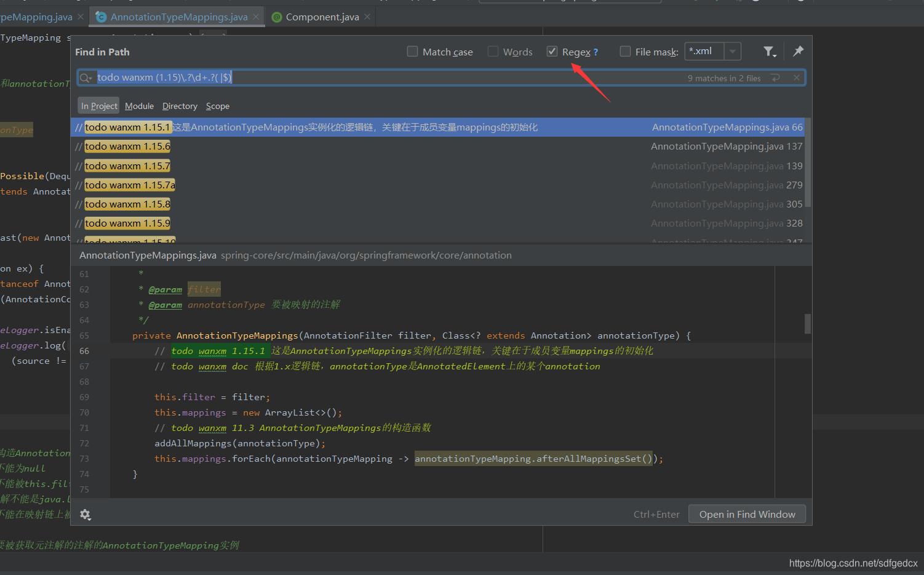The width and height of the screenshot is (924, 575).
Task: Expand the file mask *.xml dropdown arrow
Action: pyautogui.click(x=732, y=52)
